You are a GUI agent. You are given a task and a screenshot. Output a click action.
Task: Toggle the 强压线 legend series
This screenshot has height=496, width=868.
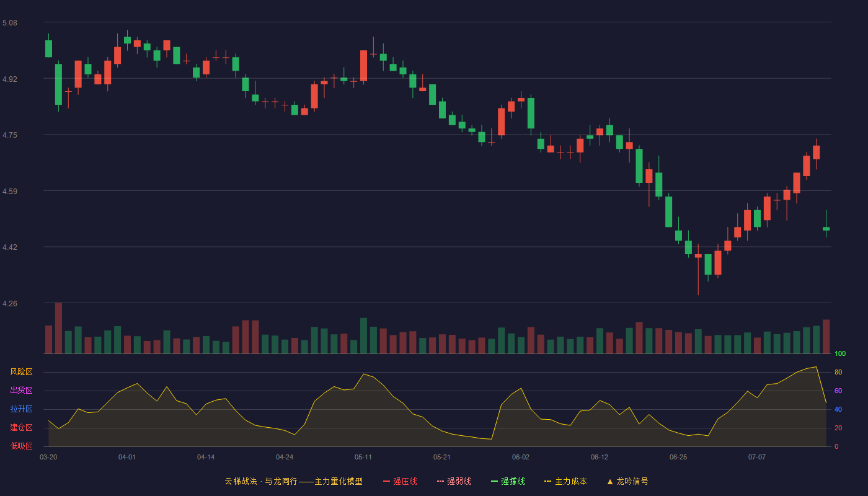point(405,481)
